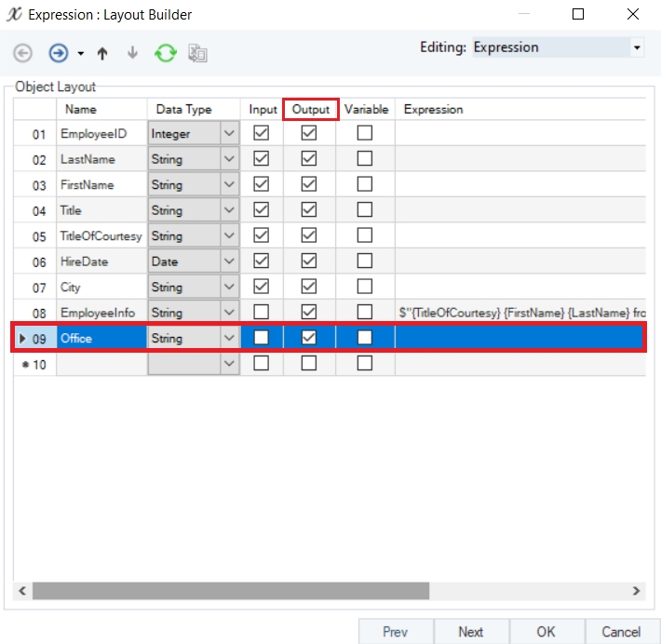
Task: Click the OK button
Action: coord(546,631)
